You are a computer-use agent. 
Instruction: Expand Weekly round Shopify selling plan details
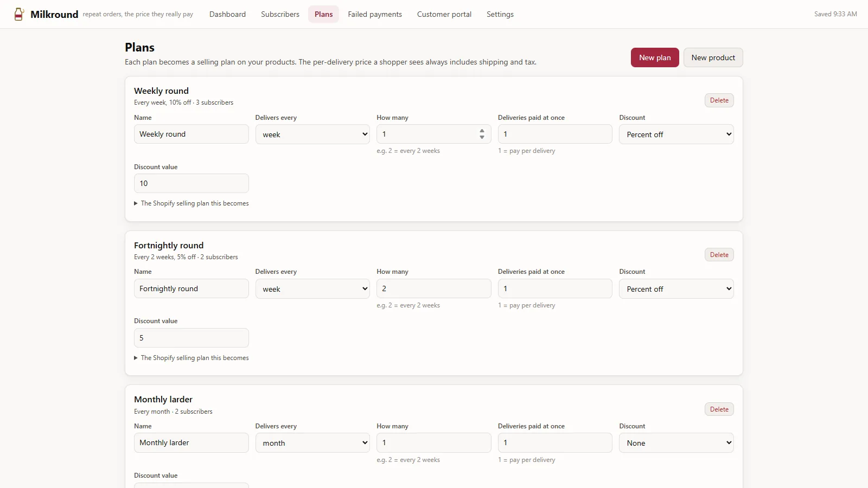tap(192, 203)
